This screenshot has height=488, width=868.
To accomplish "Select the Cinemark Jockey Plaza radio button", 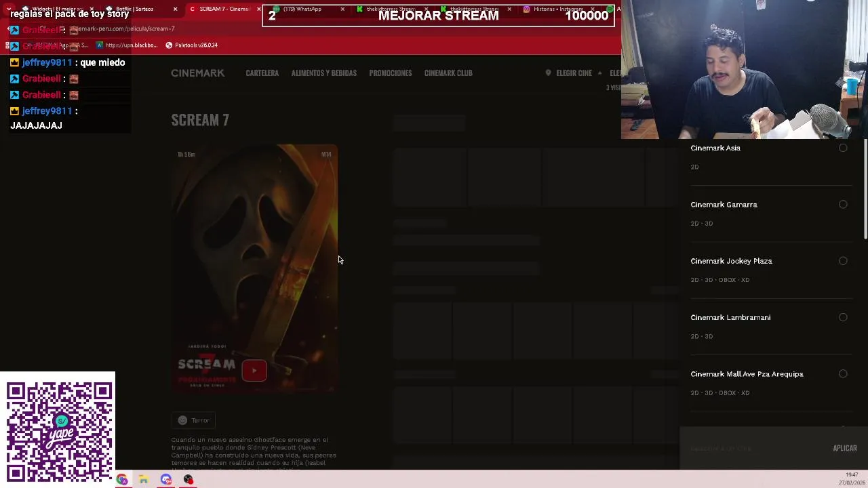I will 843,261.
